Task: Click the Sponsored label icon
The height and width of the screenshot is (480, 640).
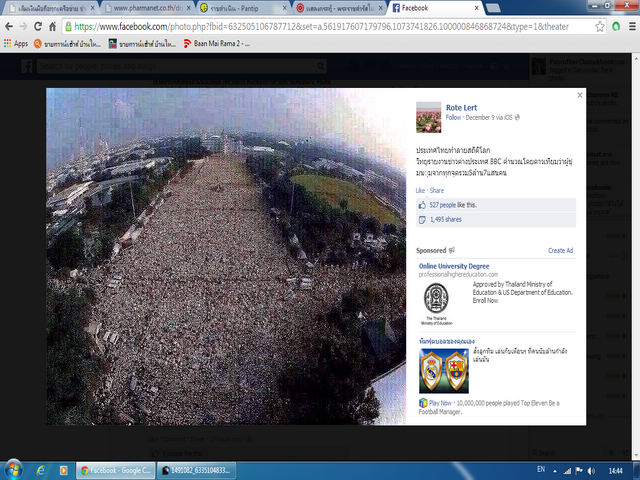Action: click(x=452, y=250)
